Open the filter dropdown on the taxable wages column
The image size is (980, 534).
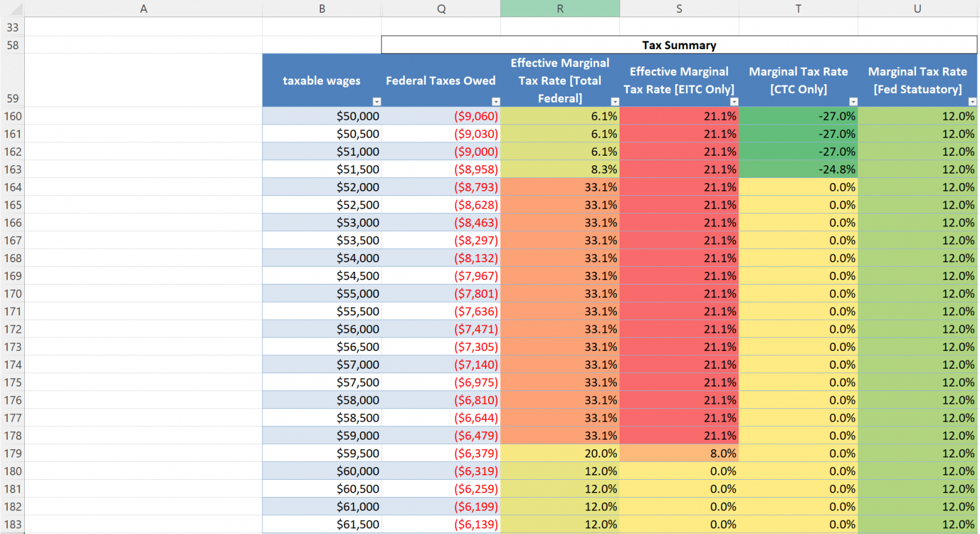click(377, 101)
